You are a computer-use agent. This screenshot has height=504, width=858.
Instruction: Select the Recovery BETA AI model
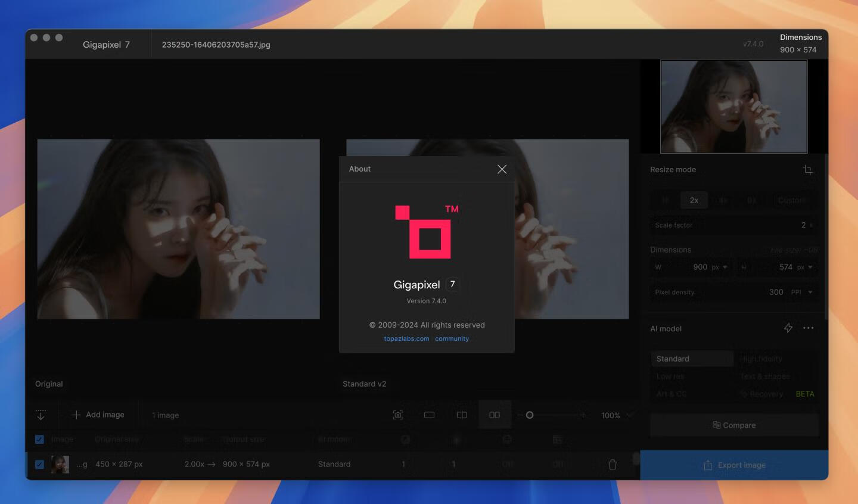click(x=776, y=394)
